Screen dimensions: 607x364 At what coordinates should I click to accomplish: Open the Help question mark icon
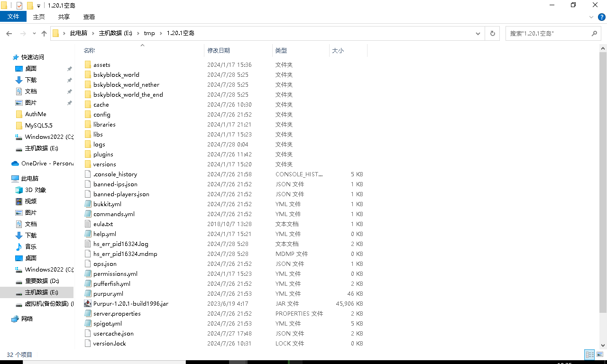(x=601, y=17)
